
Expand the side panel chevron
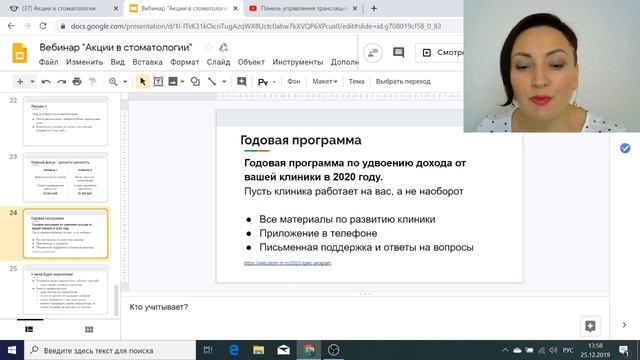[624, 325]
